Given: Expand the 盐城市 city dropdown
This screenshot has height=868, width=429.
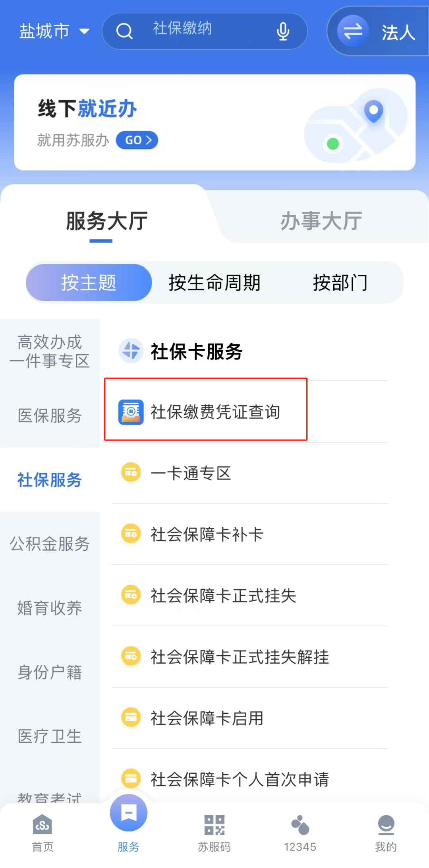Looking at the screenshot, I should 54,31.
